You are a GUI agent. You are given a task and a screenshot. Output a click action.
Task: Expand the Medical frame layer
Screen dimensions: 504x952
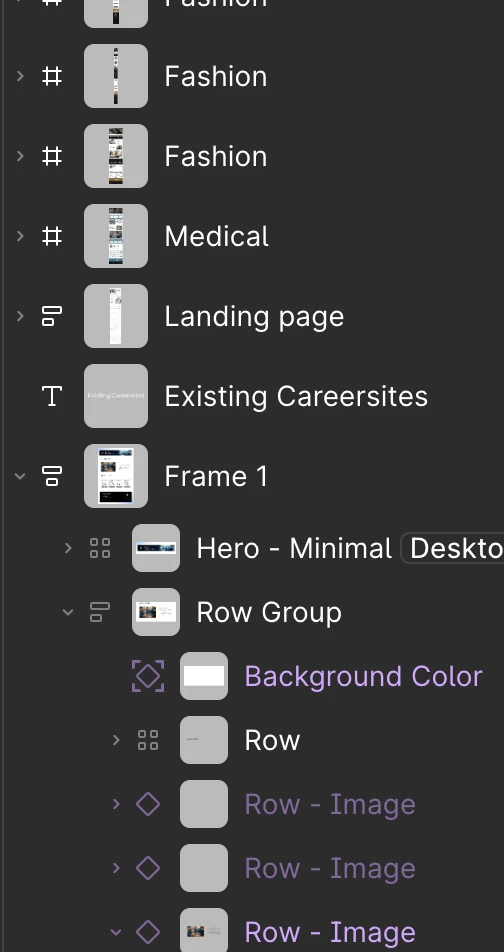pos(20,236)
